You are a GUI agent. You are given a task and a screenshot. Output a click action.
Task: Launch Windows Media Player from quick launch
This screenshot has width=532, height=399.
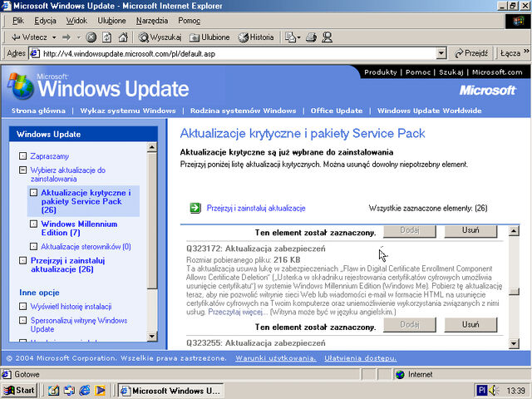coord(100,391)
